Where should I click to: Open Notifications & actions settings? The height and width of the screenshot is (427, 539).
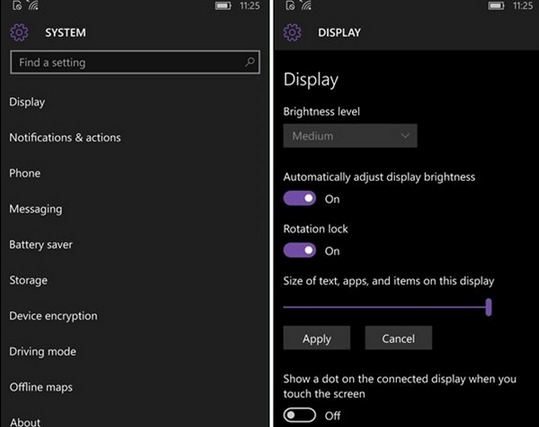pyautogui.click(x=65, y=138)
